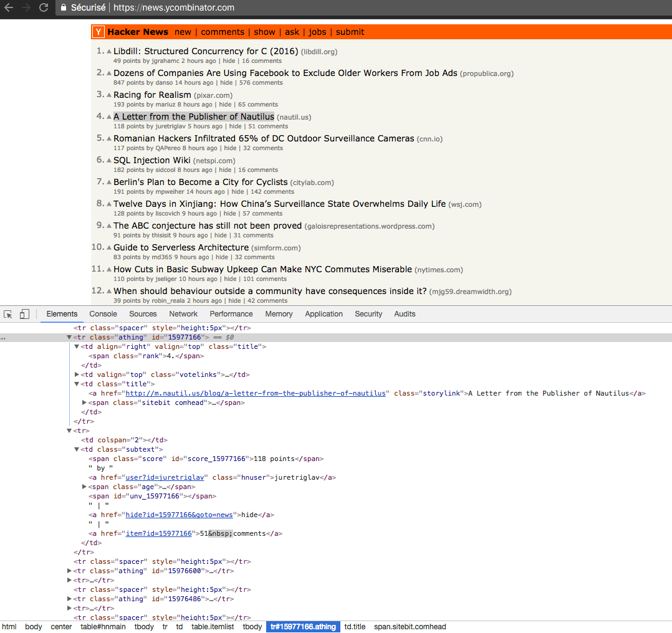This screenshot has height=633, width=672.
Task: Click the browser forward arrow
Action: 26,7
